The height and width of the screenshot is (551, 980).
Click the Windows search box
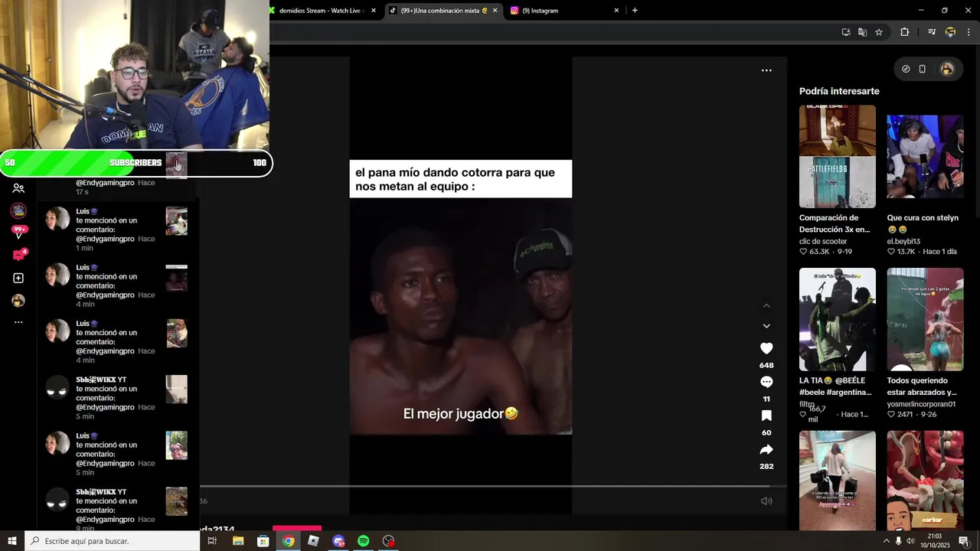point(113,541)
